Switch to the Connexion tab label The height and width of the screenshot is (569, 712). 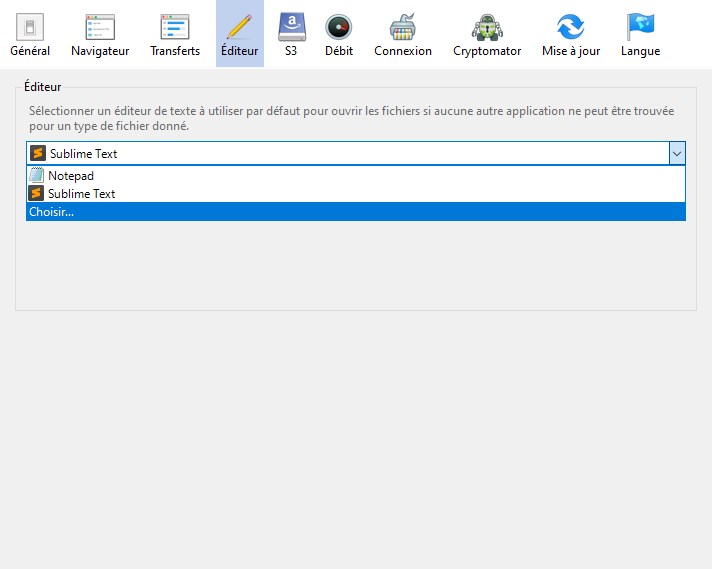coord(403,51)
